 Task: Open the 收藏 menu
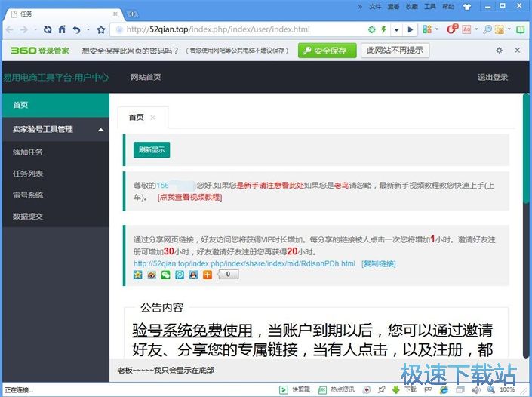click(411, 7)
